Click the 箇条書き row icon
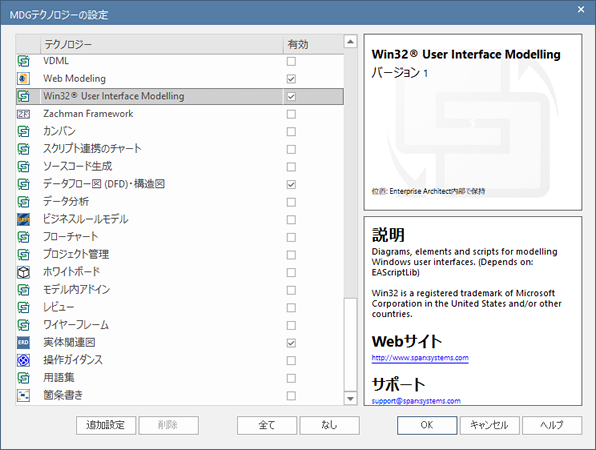The width and height of the screenshot is (596, 450). click(24, 395)
